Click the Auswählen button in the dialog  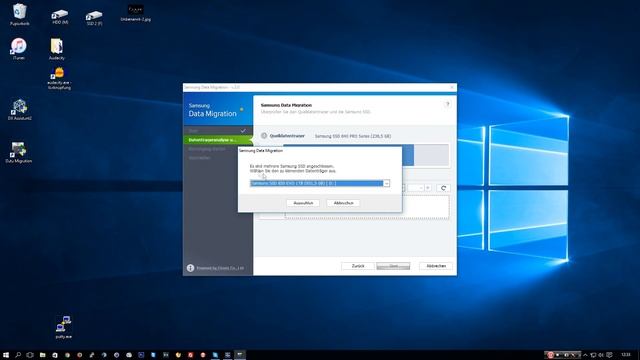click(x=303, y=203)
